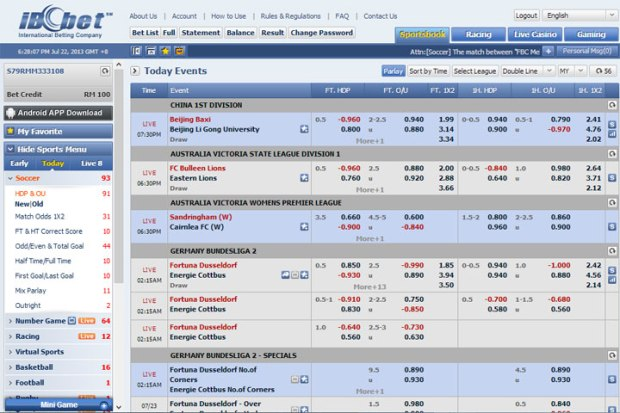Collapse side panel via arrow beside Today Events
Screen dimensions: 620x413
pos(135,71)
